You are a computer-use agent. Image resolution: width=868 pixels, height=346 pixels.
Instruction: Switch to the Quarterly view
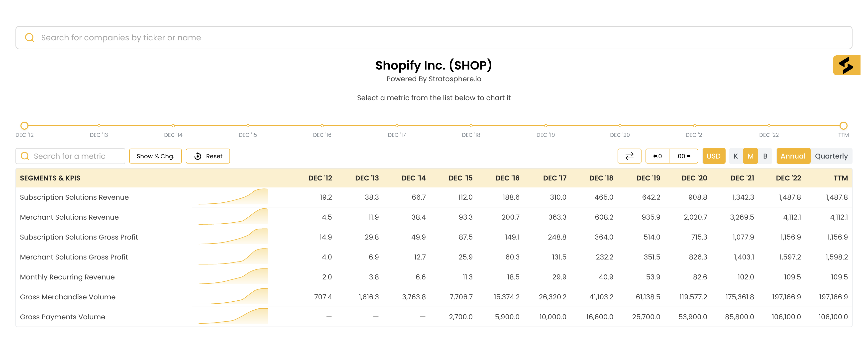tap(831, 156)
